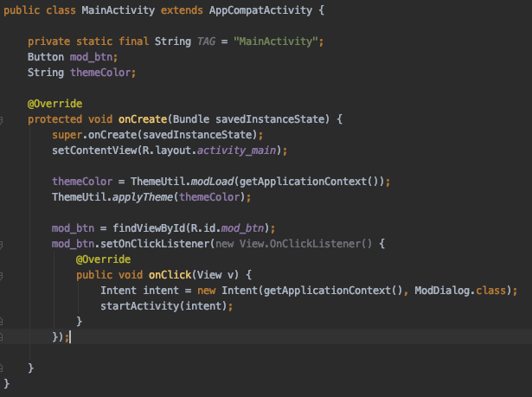Click getApplicationContext() inside the Intent constructor
Screen dimensions: 532x397
pos(333,291)
